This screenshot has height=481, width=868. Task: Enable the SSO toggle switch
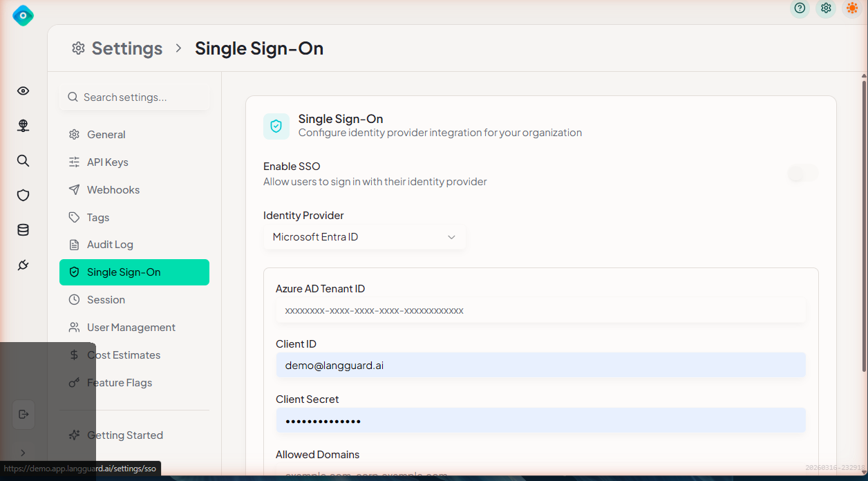pyautogui.click(x=802, y=173)
